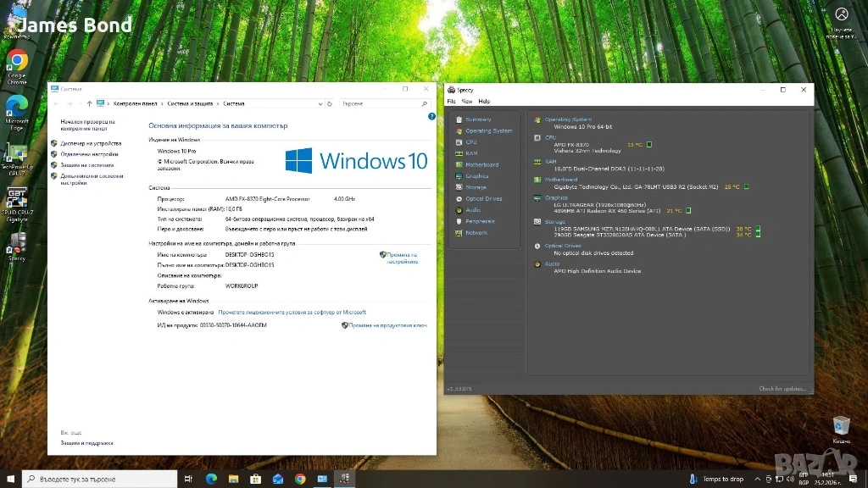The height and width of the screenshot is (488, 868).
Task: Click the Help menu in Speccy
Action: click(484, 101)
